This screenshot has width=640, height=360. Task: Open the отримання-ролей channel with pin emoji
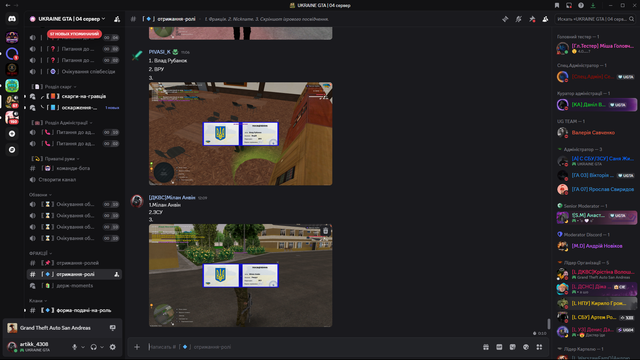click(75, 263)
